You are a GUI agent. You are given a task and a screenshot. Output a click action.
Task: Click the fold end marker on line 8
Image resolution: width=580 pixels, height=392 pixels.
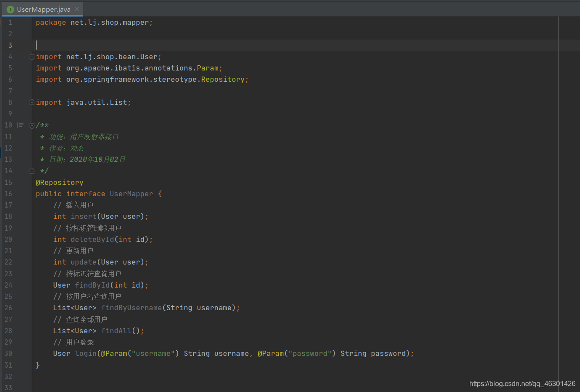coord(32,103)
